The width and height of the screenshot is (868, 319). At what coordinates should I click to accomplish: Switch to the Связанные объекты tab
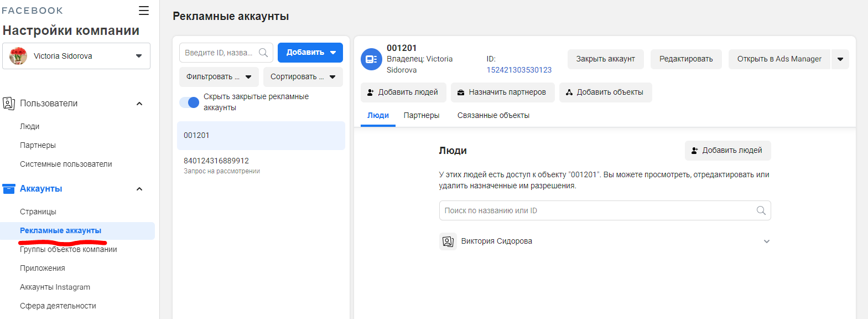[493, 115]
